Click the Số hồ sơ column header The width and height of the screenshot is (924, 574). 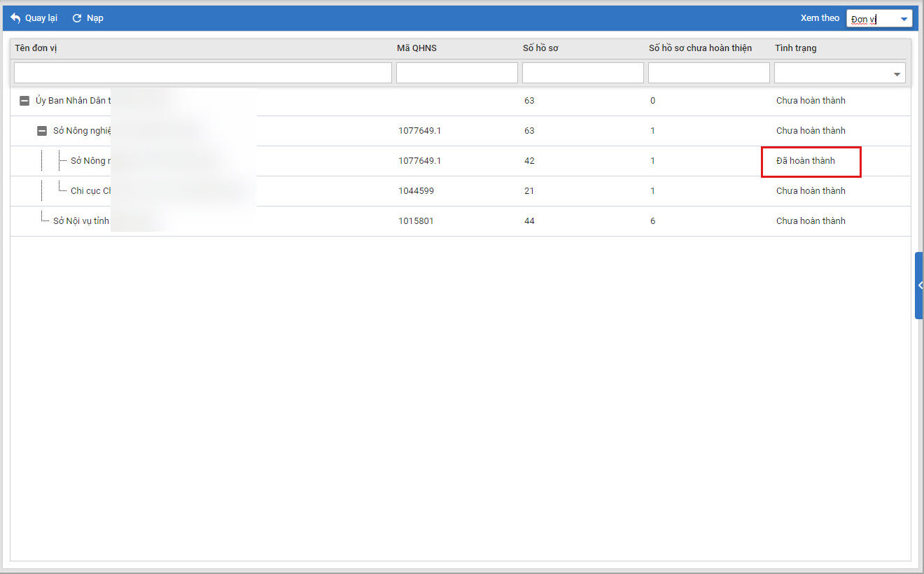pyautogui.click(x=540, y=48)
